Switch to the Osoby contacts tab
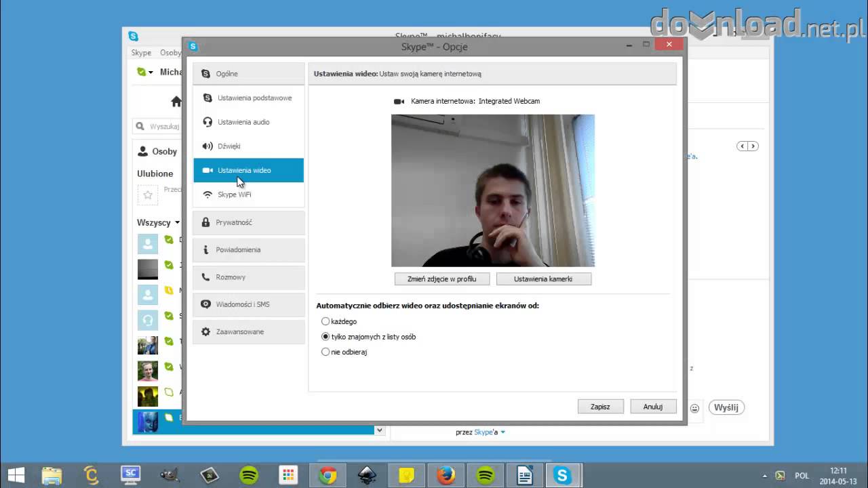The width and height of the screenshot is (868, 488). pos(157,152)
